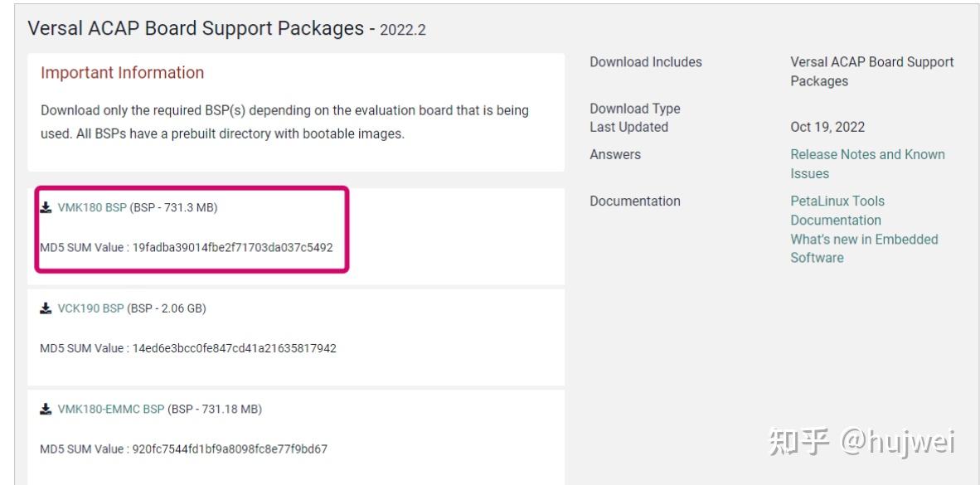
Task: Open the VMK180-EMMC BSP download link
Action: (110, 410)
